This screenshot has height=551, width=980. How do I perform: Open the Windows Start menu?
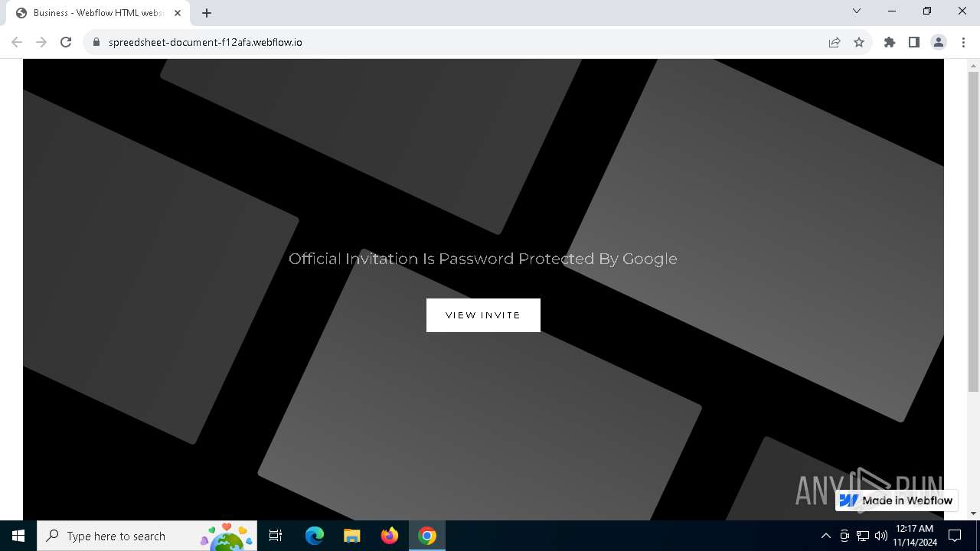[x=18, y=536]
